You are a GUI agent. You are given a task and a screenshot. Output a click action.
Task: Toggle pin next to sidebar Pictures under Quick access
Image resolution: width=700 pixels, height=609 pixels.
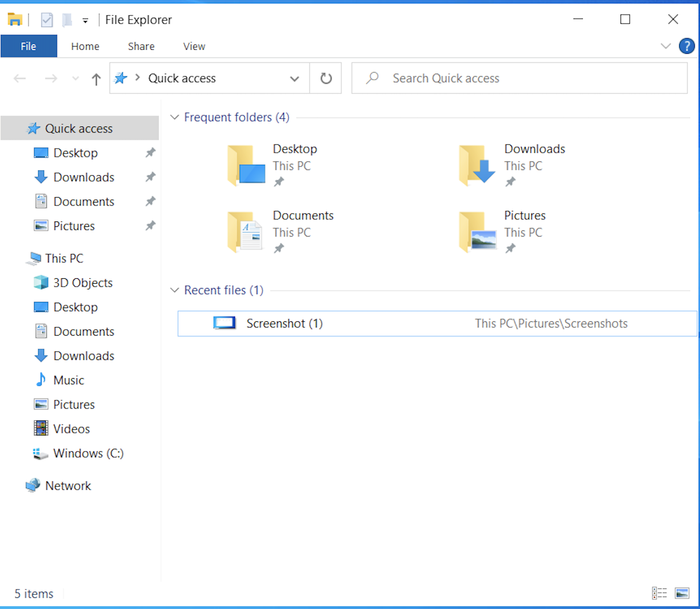(151, 226)
